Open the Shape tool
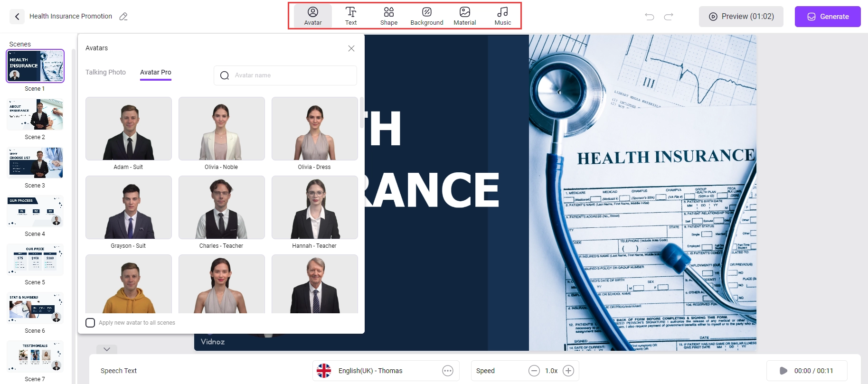 click(x=388, y=16)
